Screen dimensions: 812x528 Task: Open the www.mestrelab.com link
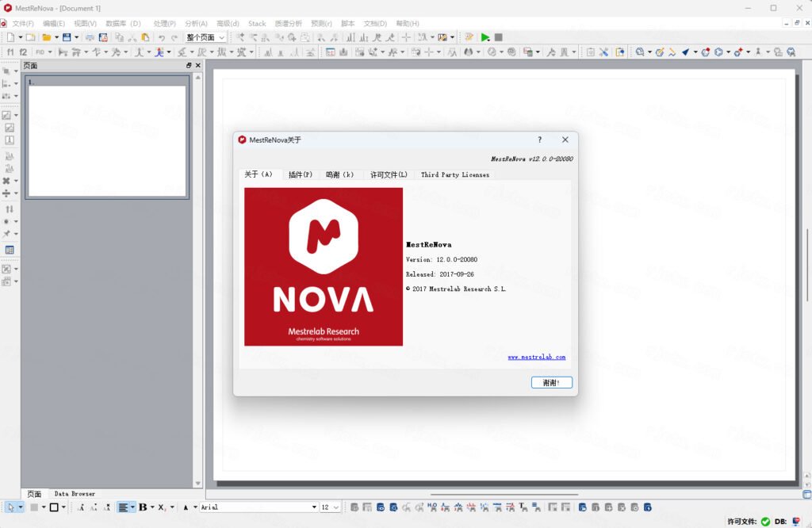[537, 357]
